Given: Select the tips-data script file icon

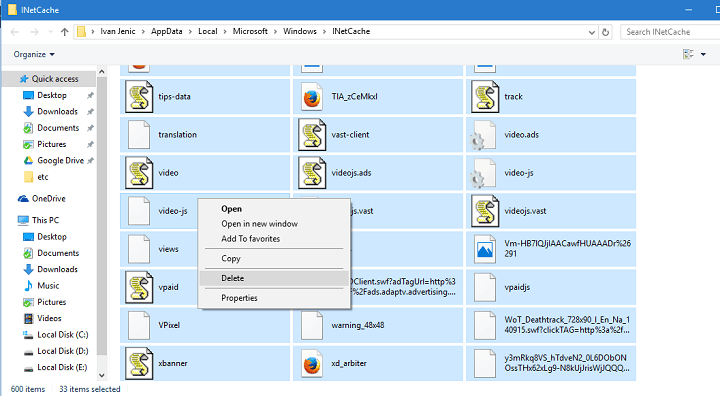Looking at the screenshot, I should pyautogui.click(x=139, y=96).
